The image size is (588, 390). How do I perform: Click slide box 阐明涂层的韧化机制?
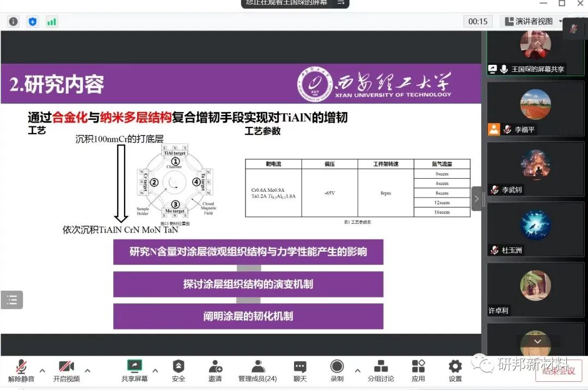coord(248,316)
